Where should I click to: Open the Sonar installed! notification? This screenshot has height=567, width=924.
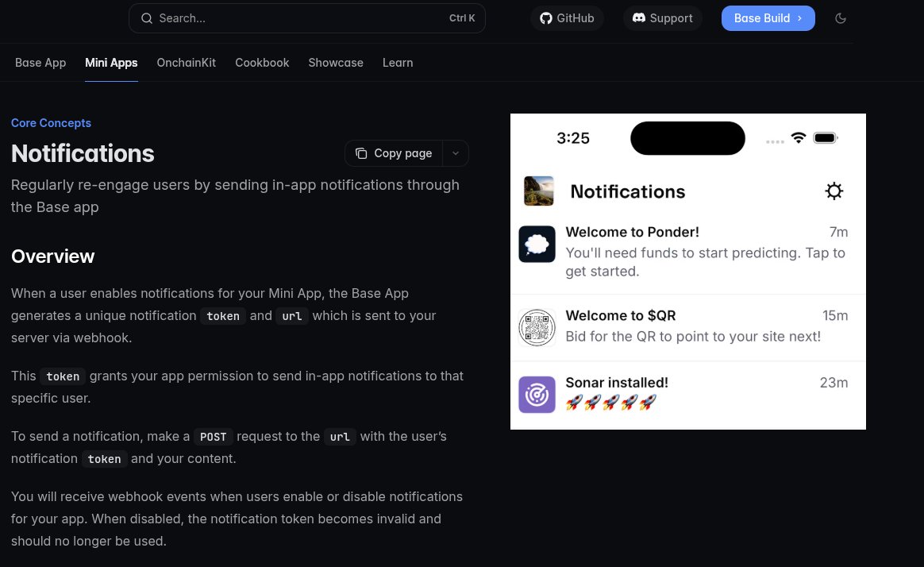coord(687,395)
